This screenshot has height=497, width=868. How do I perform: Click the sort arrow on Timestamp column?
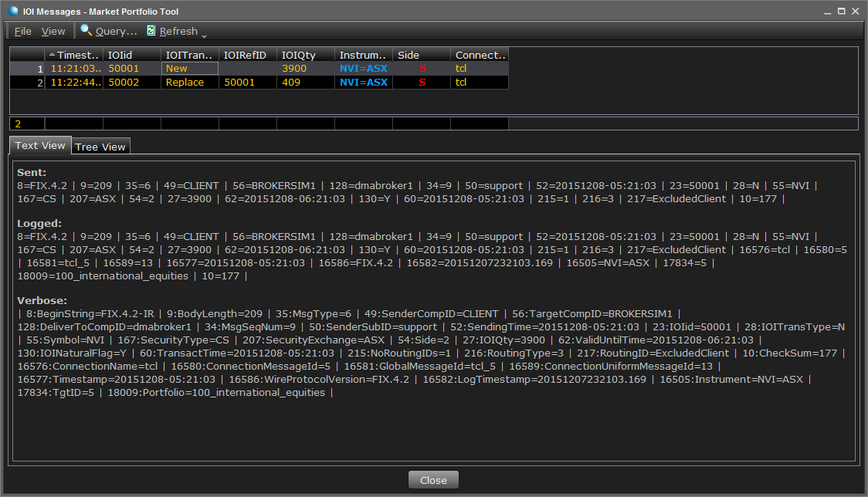tap(52, 55)
